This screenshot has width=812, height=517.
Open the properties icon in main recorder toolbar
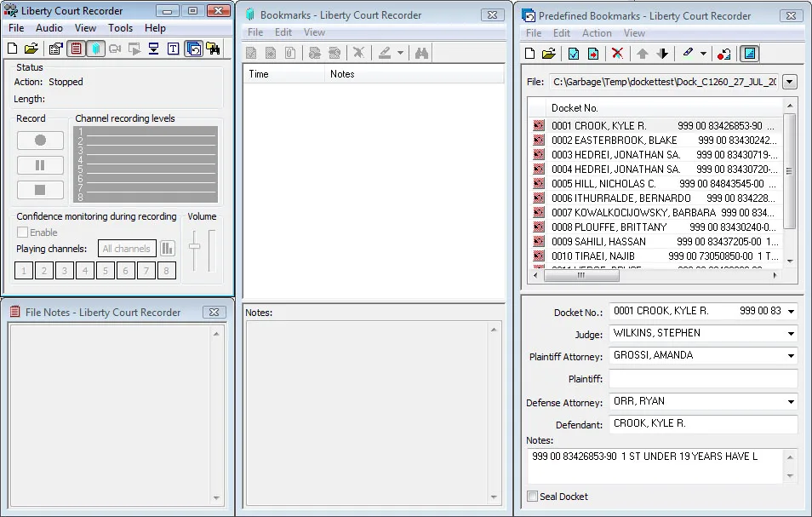click(55, 49)
